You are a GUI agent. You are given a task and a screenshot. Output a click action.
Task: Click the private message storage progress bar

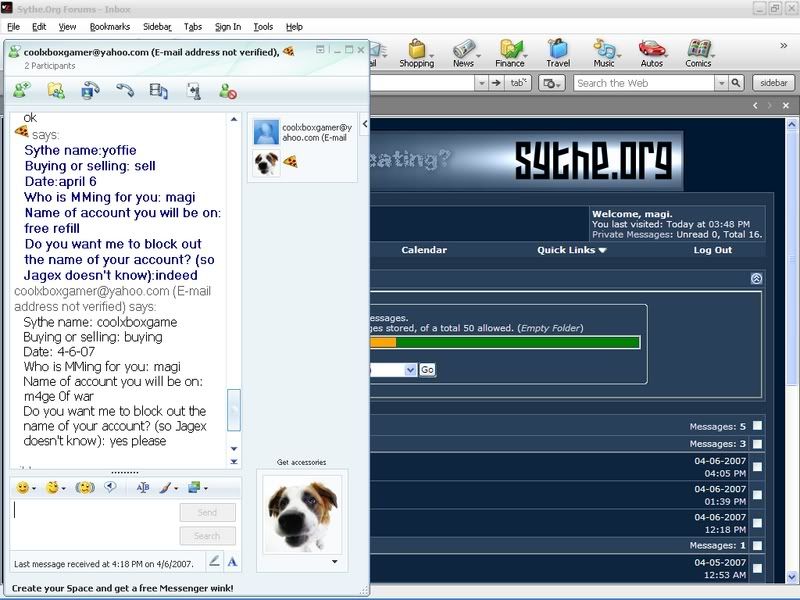click(x=505, y=342)
